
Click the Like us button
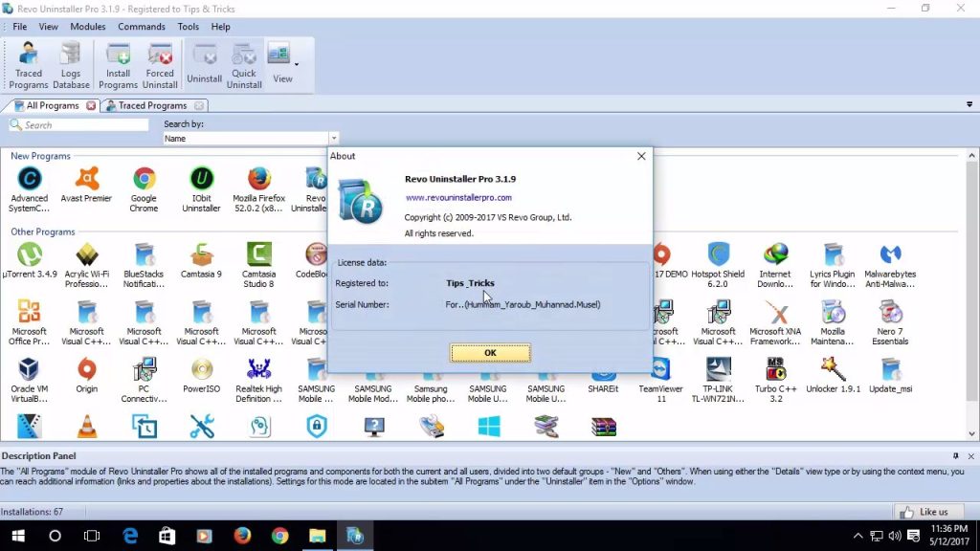point(928,512)
